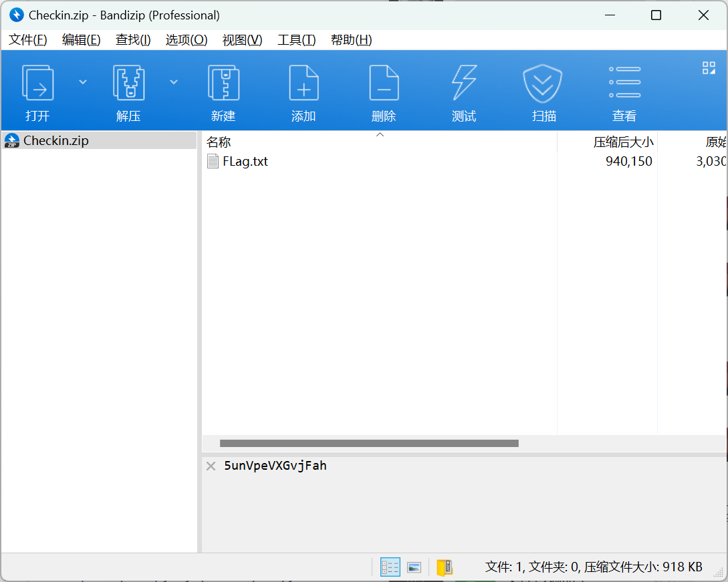Open the 工具(T) menu
The width and height of the screenshot is (728, 582).
tap(296, 40)
